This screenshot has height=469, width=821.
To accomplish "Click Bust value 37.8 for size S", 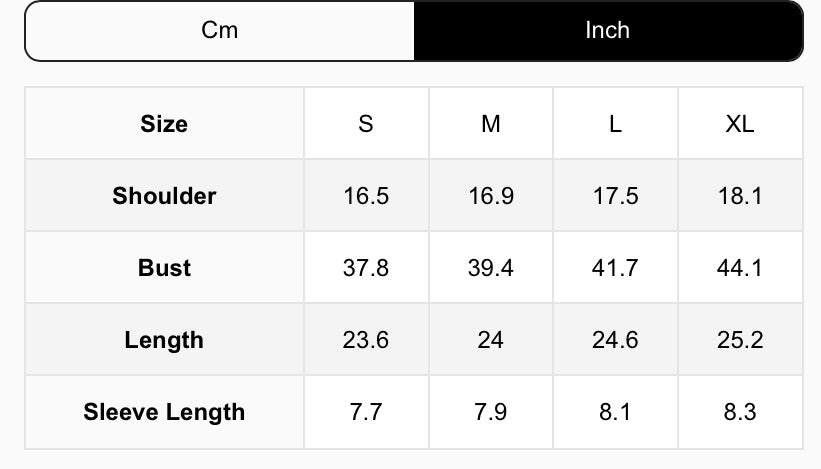I will 366,268.
